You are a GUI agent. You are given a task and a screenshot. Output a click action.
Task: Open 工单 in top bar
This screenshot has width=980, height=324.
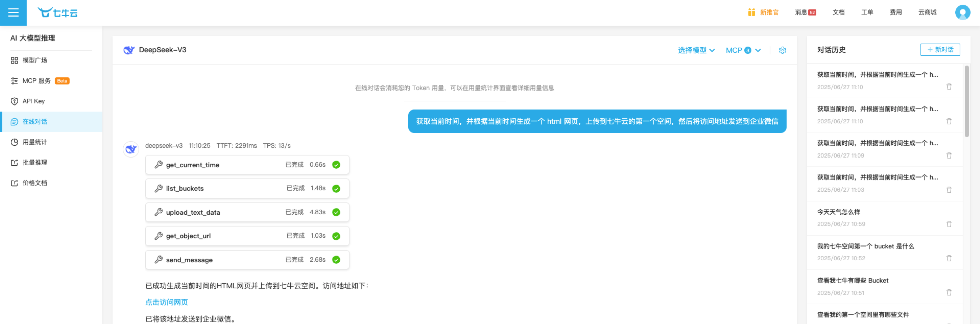click(867, 12)
